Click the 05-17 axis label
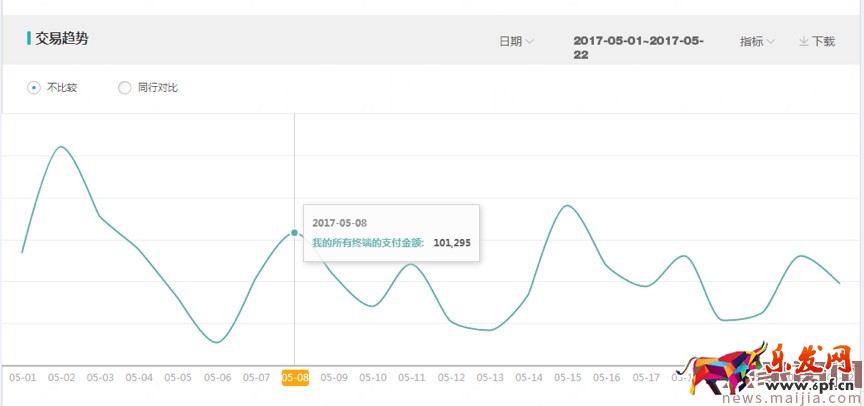864x406 pixels. 646,377
